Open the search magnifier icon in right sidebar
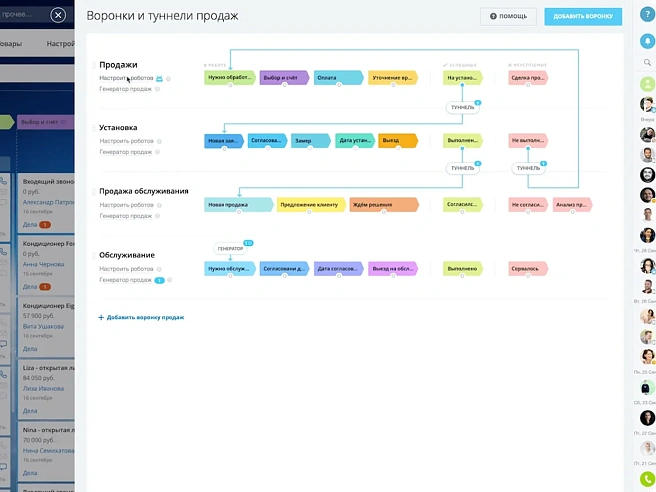The width and height of the screenshot is (656, 492). click(x=647, y=63)
